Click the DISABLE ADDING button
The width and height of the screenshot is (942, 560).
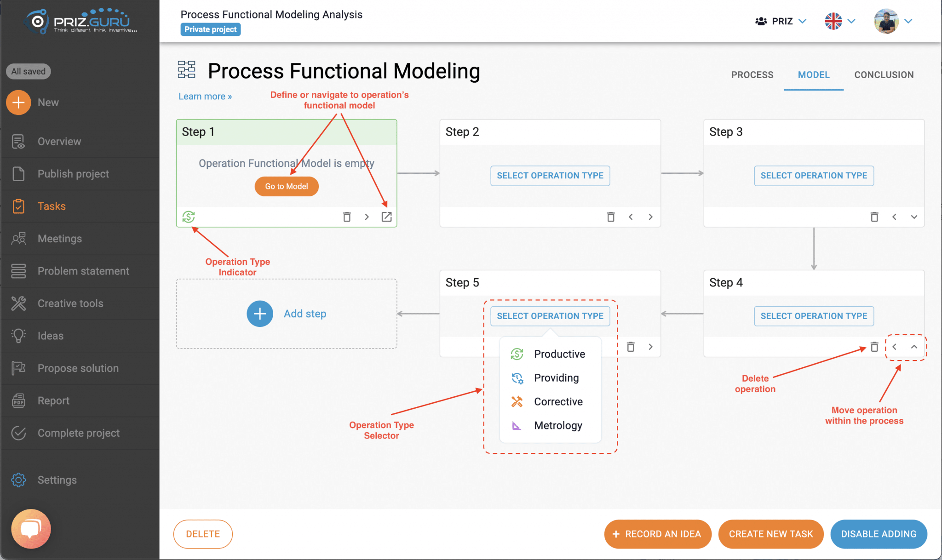[878, 534]
